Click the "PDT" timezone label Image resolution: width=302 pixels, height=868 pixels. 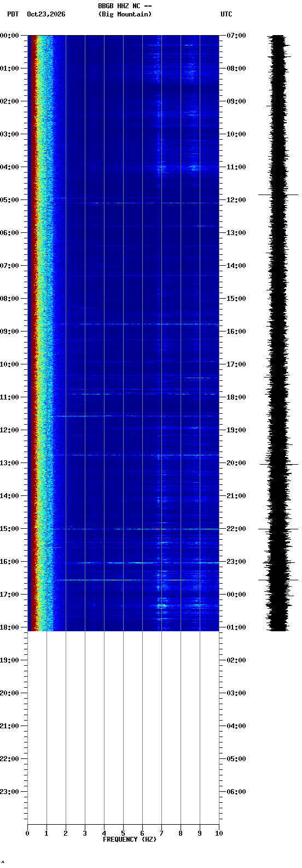click(13, 14)
